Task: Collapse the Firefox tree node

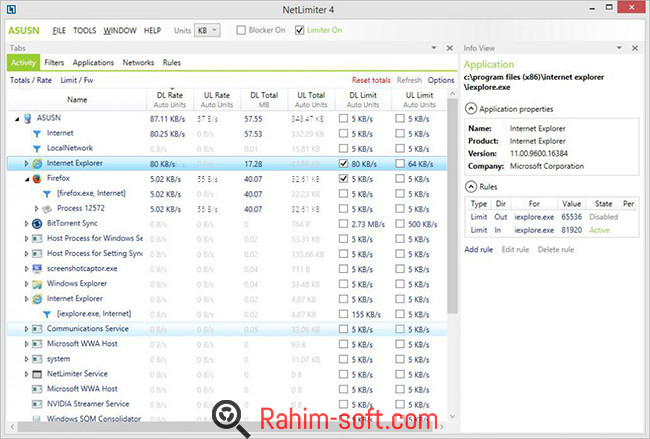Action: (27, 179)
